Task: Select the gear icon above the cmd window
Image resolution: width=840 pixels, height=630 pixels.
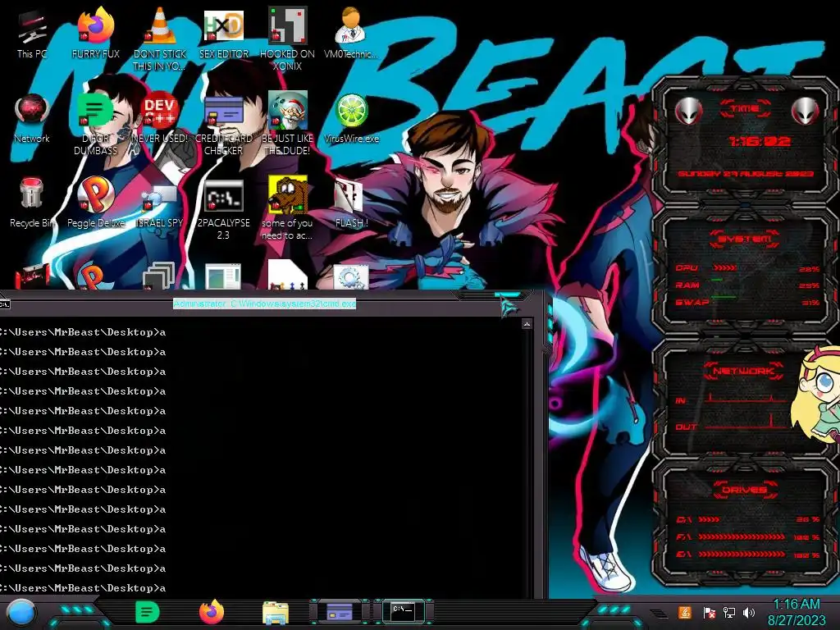Action: [351, 277]
